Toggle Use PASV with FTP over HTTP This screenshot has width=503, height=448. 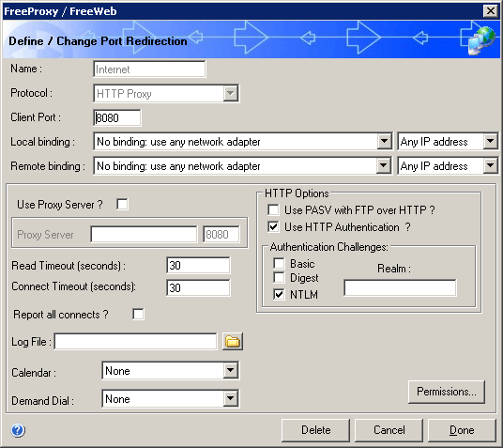[x=273, y=209]
